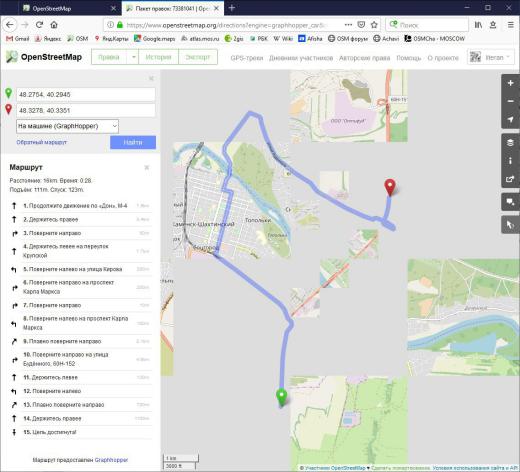This screenshot has width=520, height=472.
Task: Show my location on the map
Action: [510, 119]
